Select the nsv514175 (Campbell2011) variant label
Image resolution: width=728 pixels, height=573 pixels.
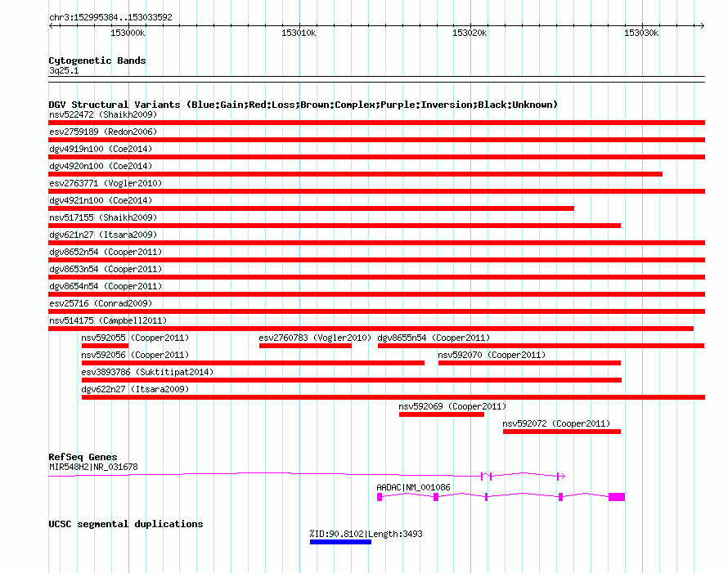point(108,320)
